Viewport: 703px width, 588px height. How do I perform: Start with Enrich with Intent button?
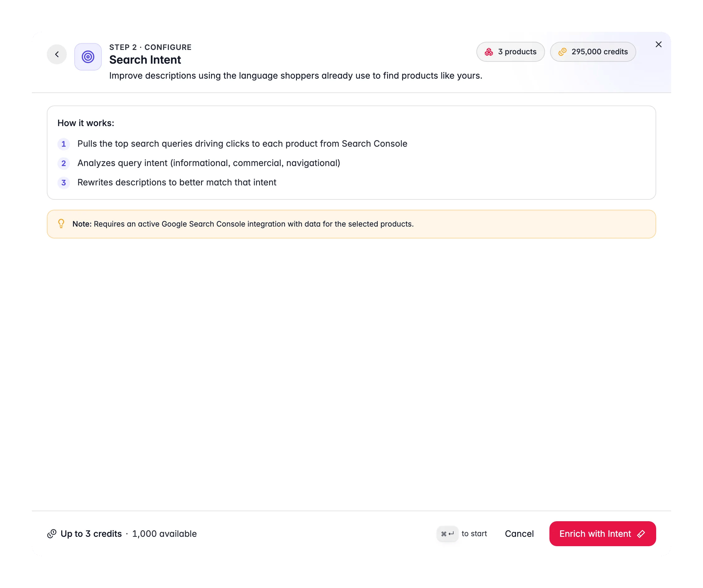(602, 533)
